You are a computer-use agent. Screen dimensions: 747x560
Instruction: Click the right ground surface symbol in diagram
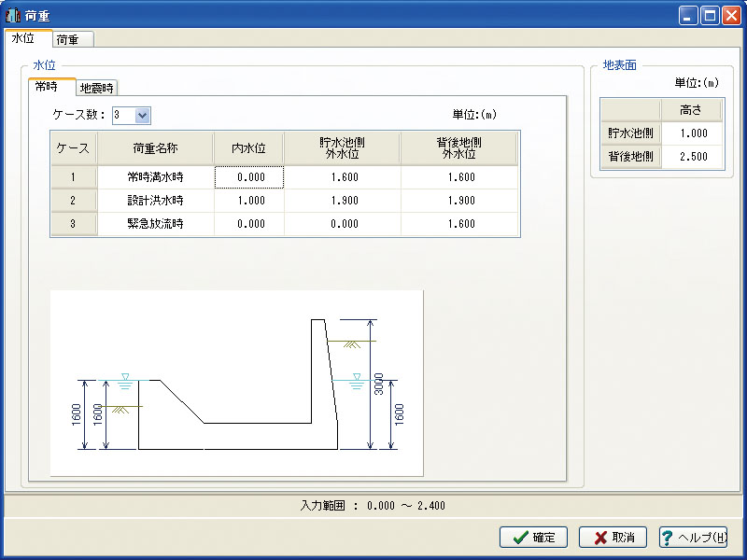352,343
